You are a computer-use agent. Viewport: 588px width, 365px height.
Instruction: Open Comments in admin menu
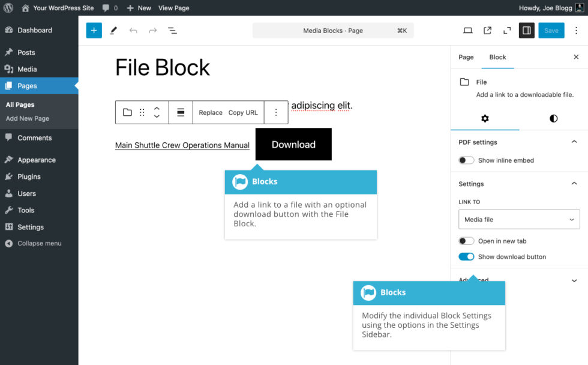click(39, 137)
